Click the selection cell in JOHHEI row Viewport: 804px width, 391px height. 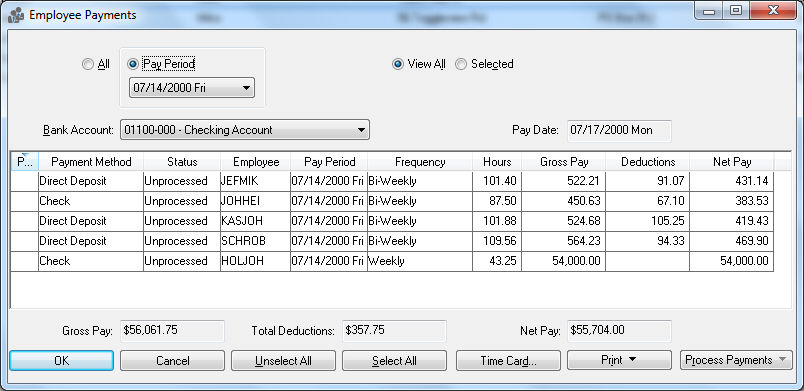click(x=25, y=201)
